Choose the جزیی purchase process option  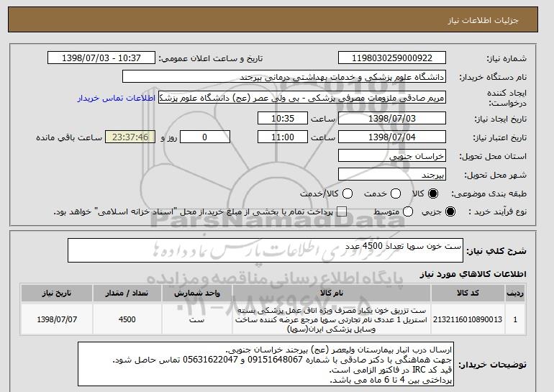click(450, 211)
